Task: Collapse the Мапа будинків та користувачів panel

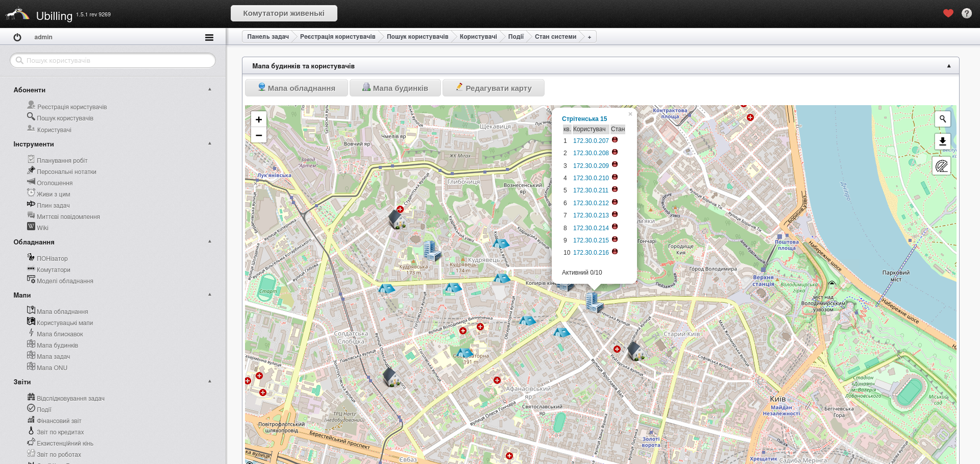Action: point(949,66)
